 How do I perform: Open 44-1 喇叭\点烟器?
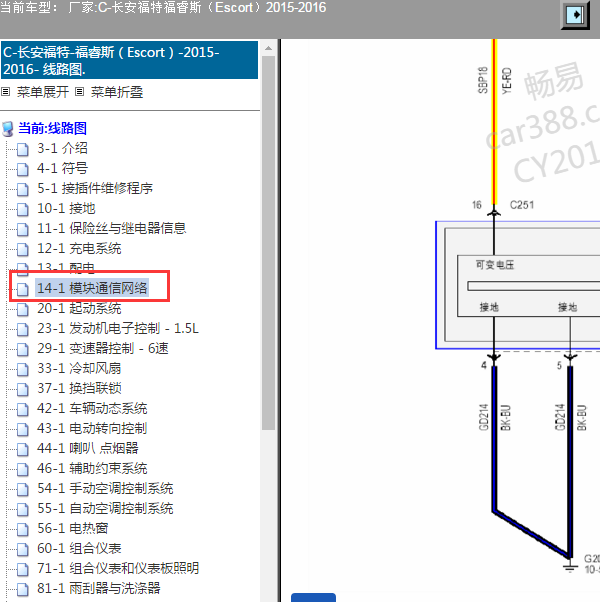pos(88,448)
